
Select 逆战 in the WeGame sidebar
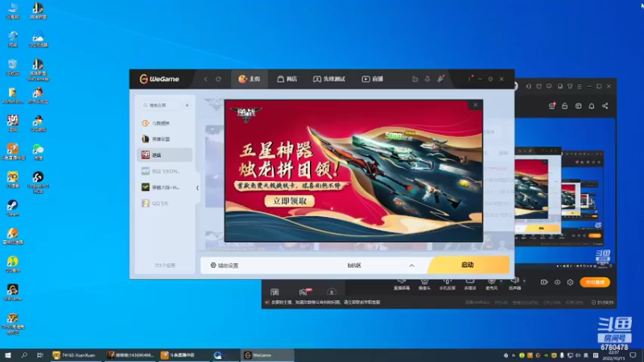165,155
